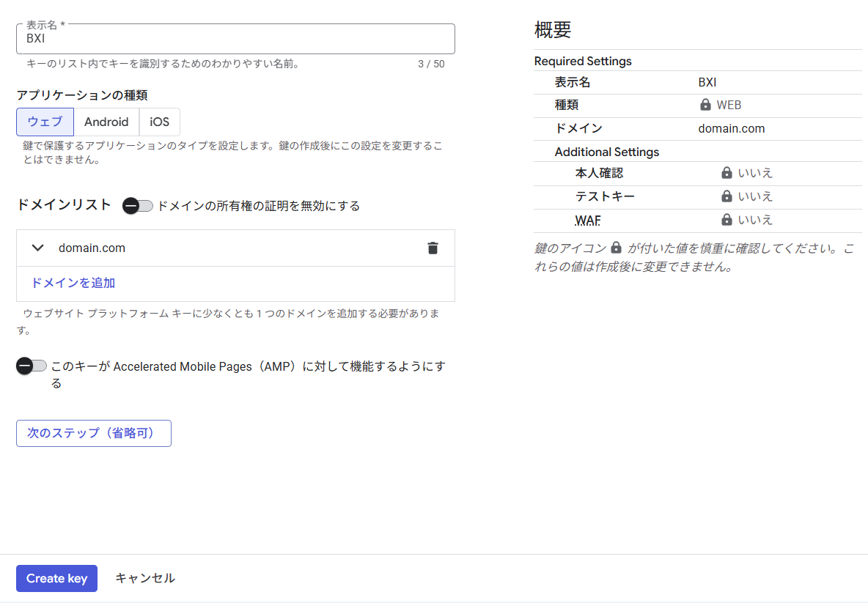
Task: Click the WAF label in the summary
Action: 587,221
